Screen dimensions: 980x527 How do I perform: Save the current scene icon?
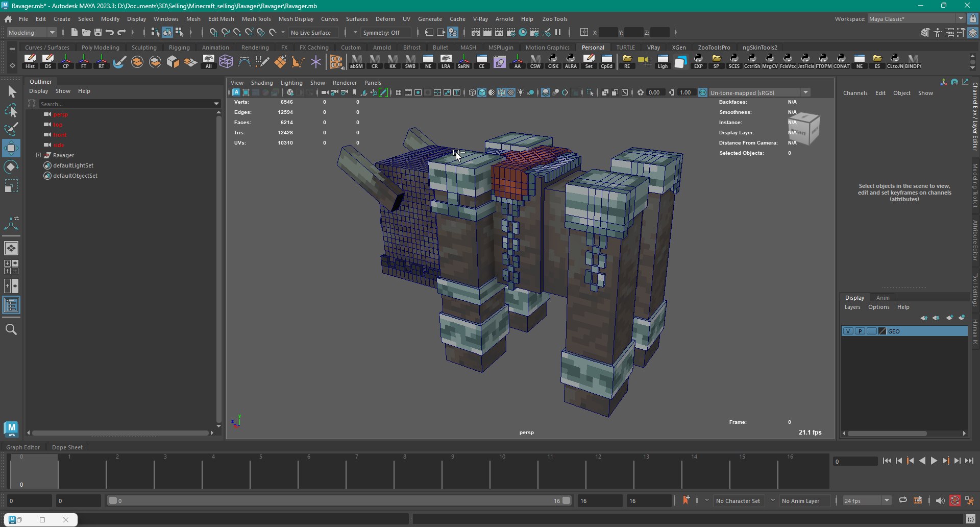(98, 32)
